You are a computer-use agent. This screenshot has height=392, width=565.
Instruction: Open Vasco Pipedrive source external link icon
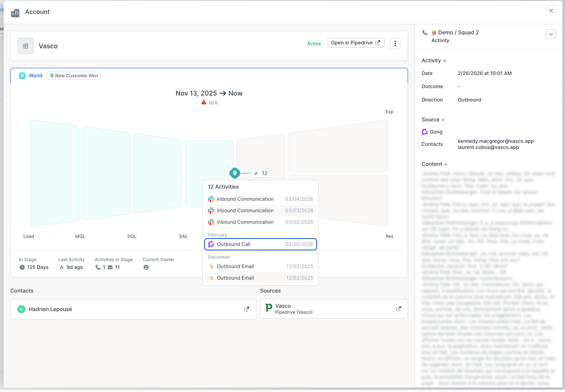(x=398, y=309)
